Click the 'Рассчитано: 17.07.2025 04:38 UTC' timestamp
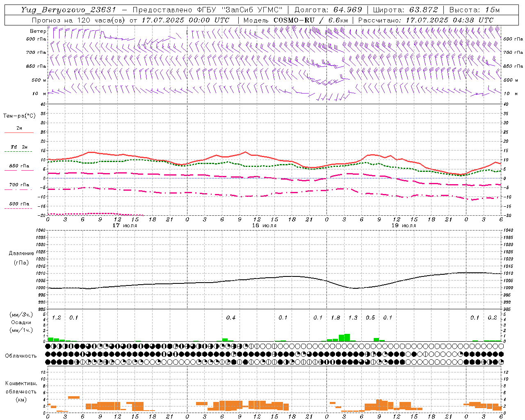525x420 pixels. click(x=426, y=20)
